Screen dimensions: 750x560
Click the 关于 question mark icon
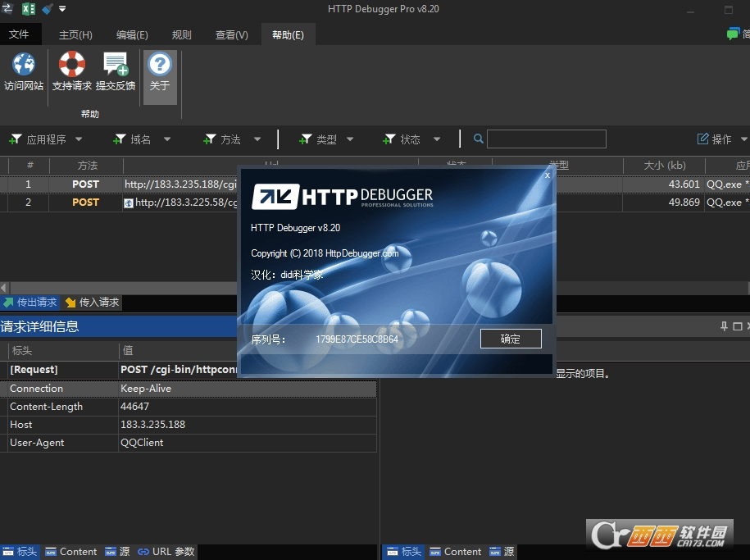tap(160, 65)
